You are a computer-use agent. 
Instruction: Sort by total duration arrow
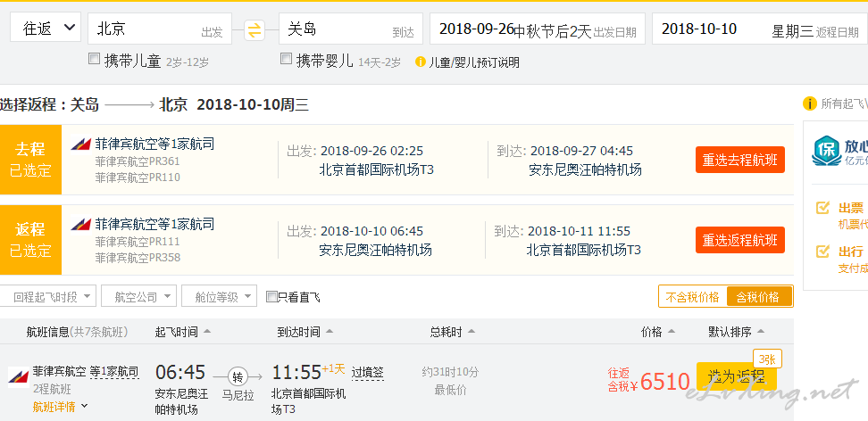(472, 332)
